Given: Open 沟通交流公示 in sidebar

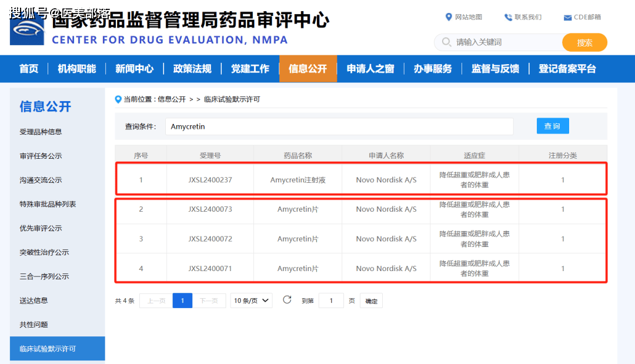Looking at the screenshot, I should (x=41, y=180).
